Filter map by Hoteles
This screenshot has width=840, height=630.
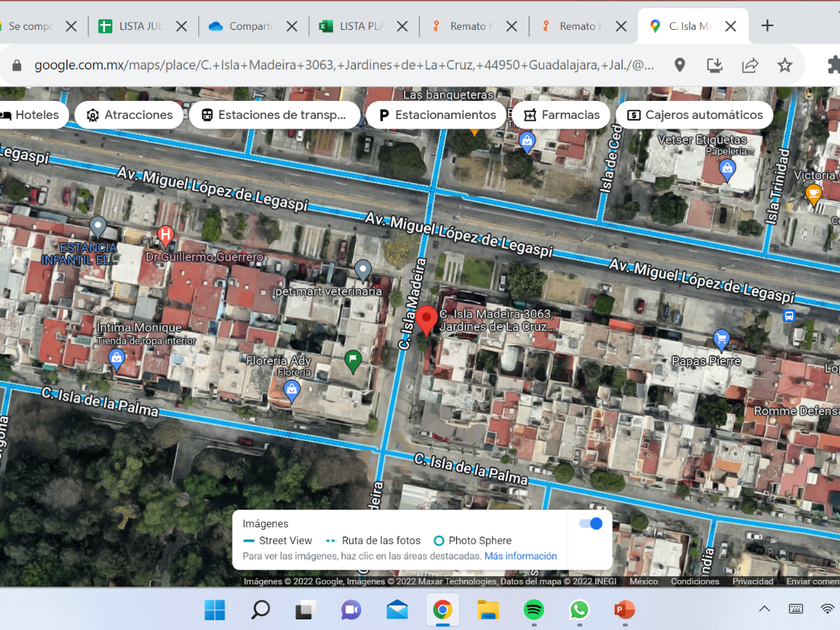[33, 115]
